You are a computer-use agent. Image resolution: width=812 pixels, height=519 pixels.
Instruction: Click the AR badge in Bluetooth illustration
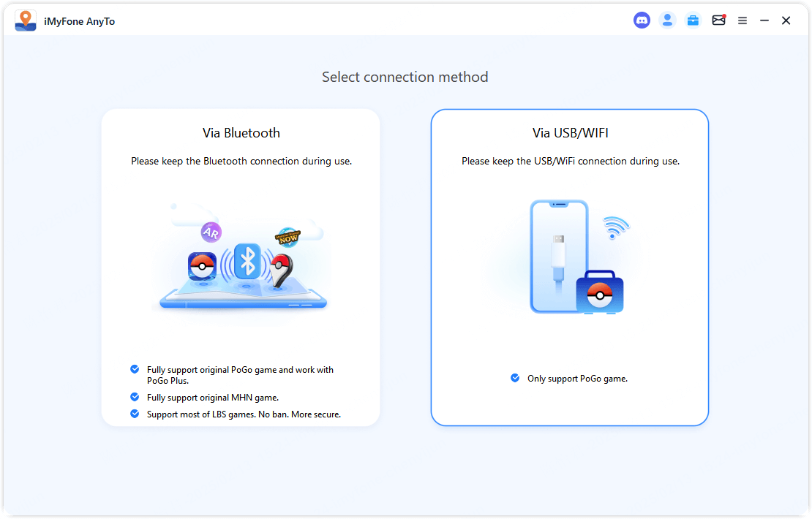point(211,232)
